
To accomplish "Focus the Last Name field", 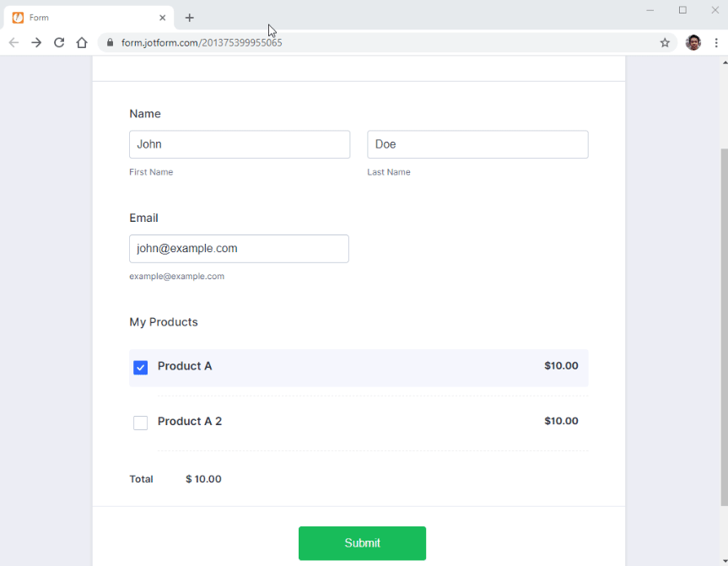I will (x=477, y=144).
